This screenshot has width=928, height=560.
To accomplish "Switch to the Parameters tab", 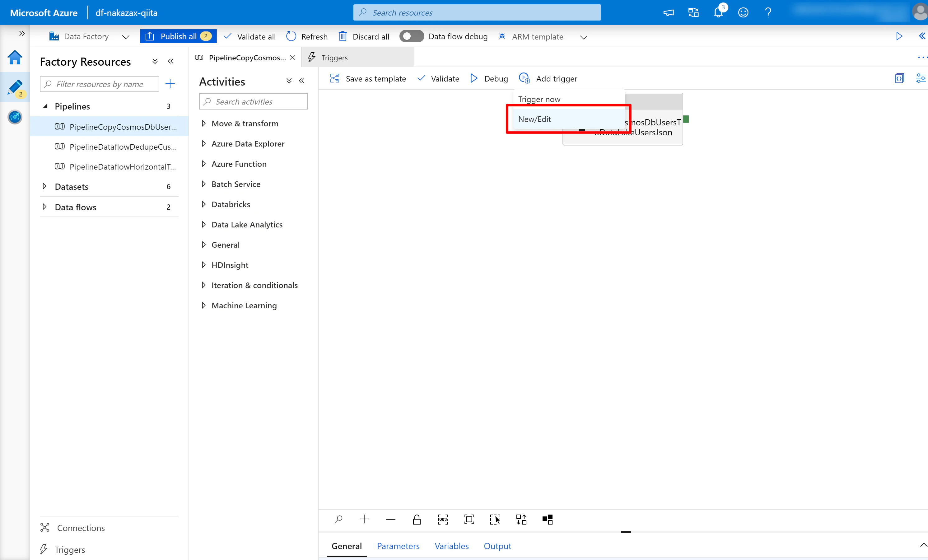I will (398, 546).
